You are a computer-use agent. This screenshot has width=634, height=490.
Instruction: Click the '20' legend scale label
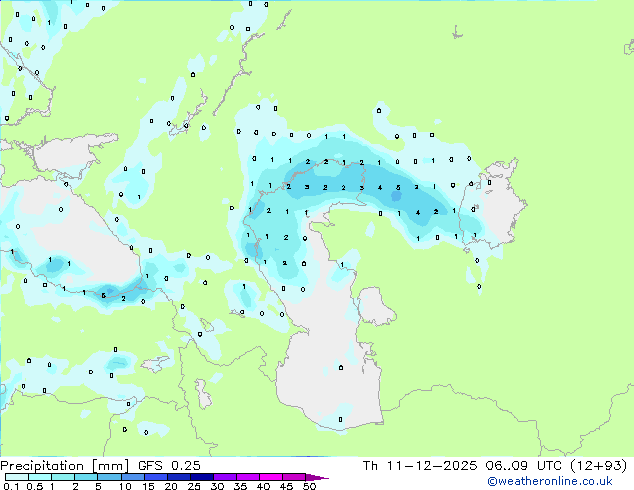click(x=171, y=486)
